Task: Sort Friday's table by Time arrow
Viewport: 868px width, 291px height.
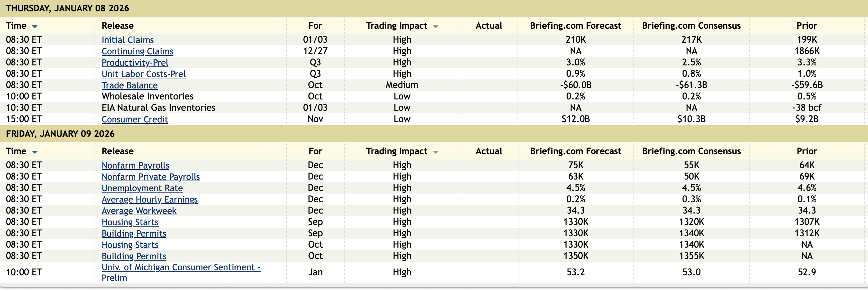Action: pos(35,153)
